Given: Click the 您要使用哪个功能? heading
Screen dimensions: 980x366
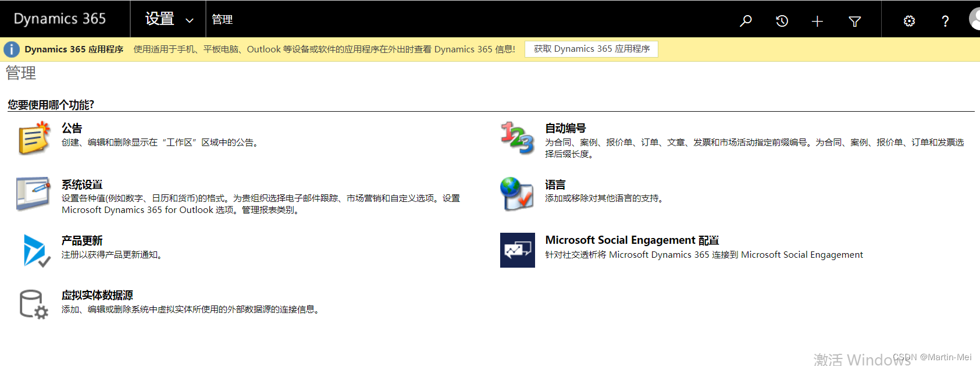Looking at the screenshot, I should click(51, 105).
